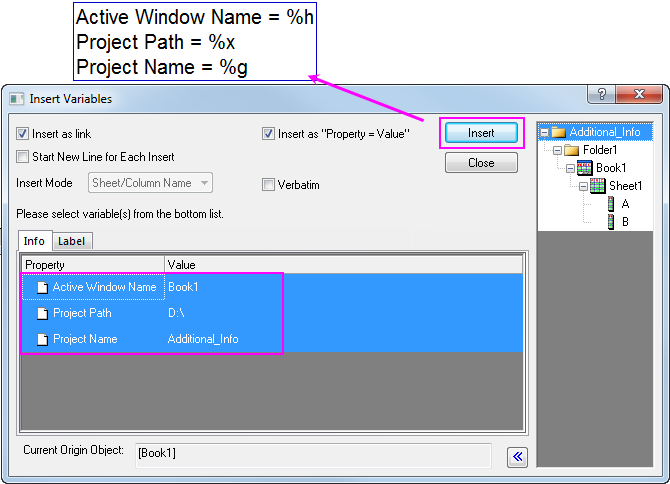The width and height of the screenshot is (670, 484).
Task: Click the Project Name page icon
Action: pos(42,340)
